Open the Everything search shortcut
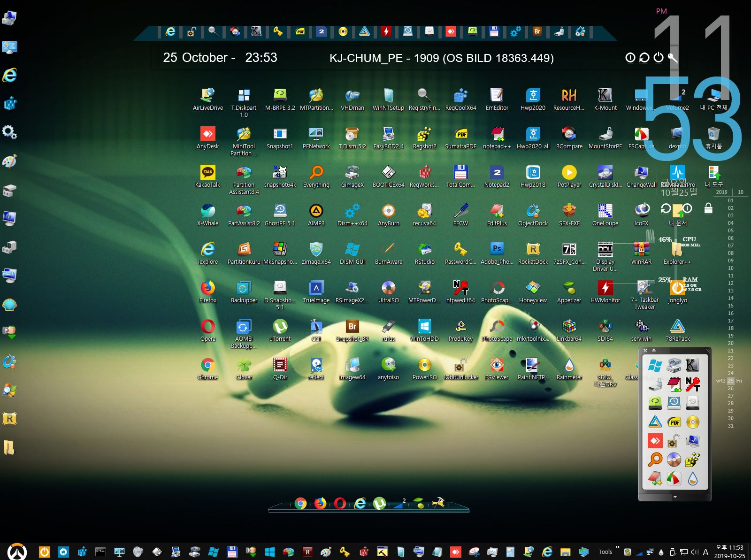 coord(316,176)
